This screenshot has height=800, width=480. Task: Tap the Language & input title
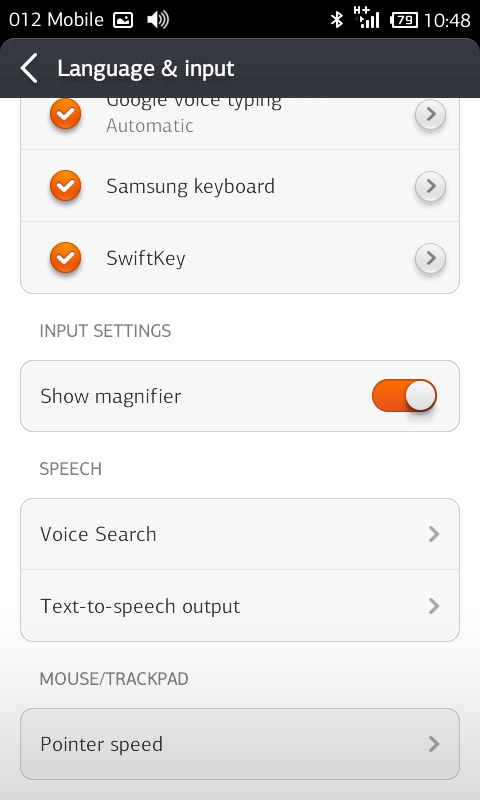(145, 68)
